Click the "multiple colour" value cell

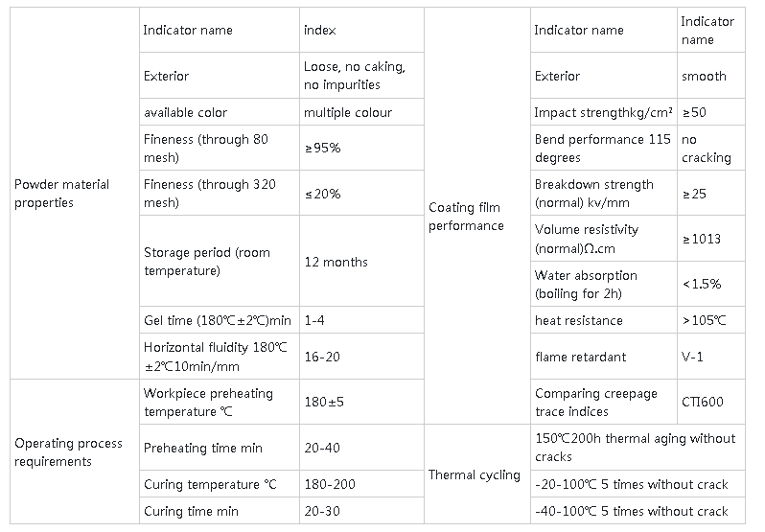[348, 112]
